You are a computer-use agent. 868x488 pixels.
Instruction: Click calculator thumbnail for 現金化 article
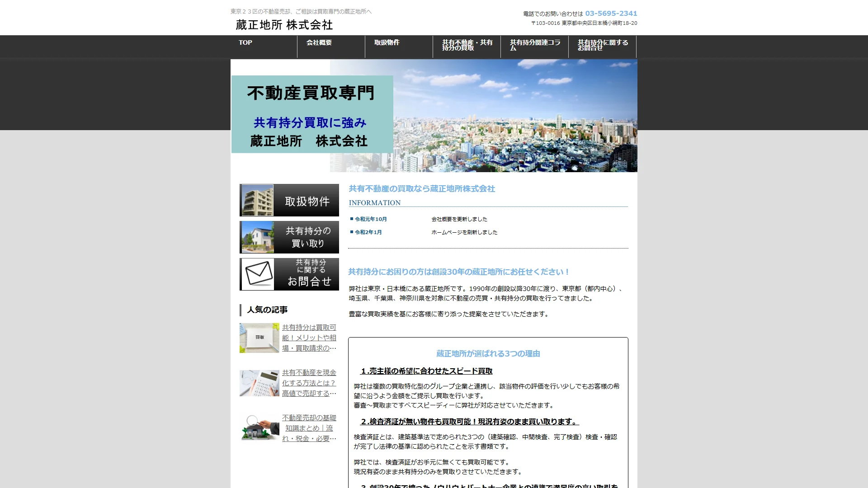click(259, 383)
